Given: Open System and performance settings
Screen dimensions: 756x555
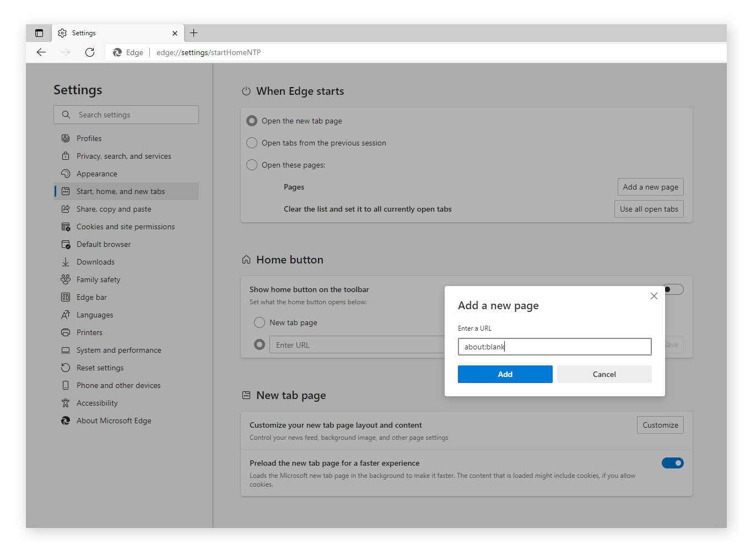Looking at the screenshot, I should coord(118,350).
